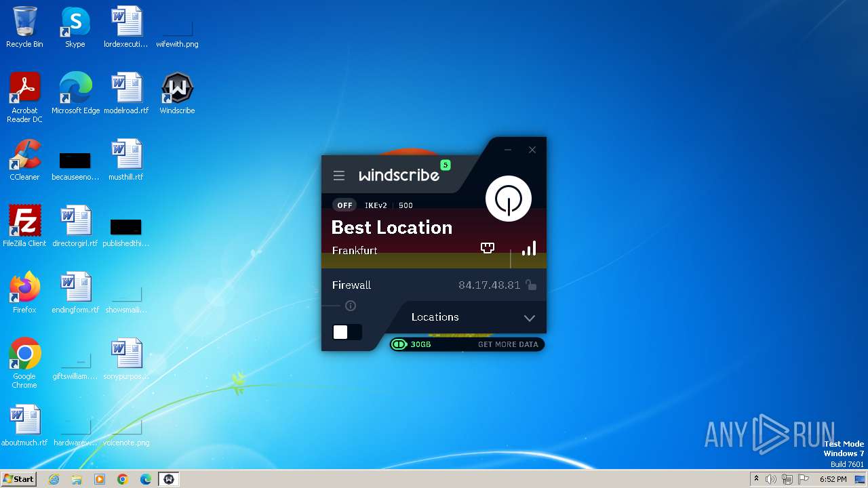
Task: Select the CCleaner desktop icon
Action: [x=24, y=160]
